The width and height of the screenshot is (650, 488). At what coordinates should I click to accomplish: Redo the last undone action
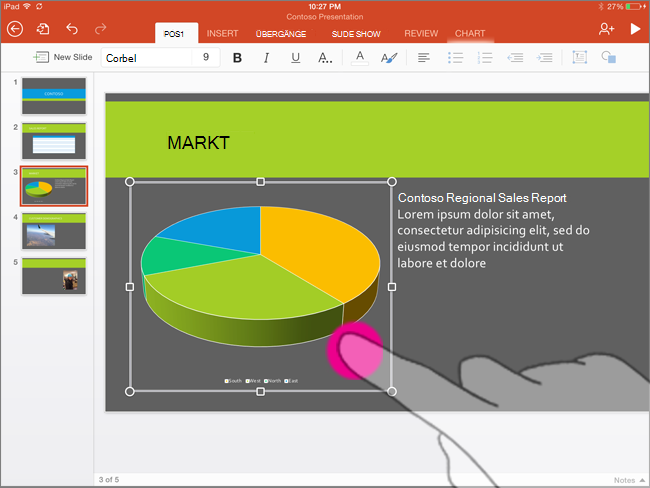pyautogui.click(x=100, y=29)
